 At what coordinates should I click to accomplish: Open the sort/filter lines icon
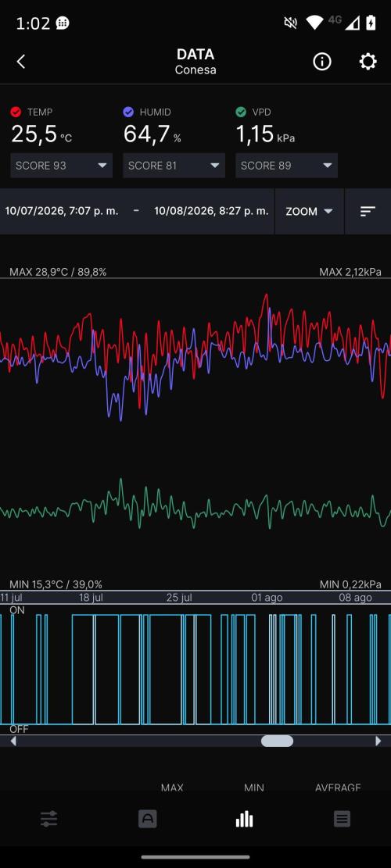click(x=368, y=211)
